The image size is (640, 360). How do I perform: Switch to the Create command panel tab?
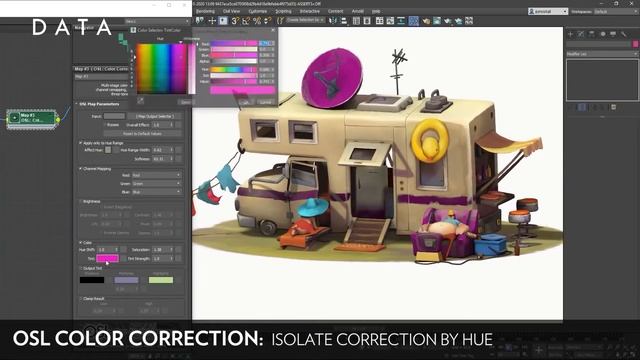pyautogui.click(x=571, y=34)
